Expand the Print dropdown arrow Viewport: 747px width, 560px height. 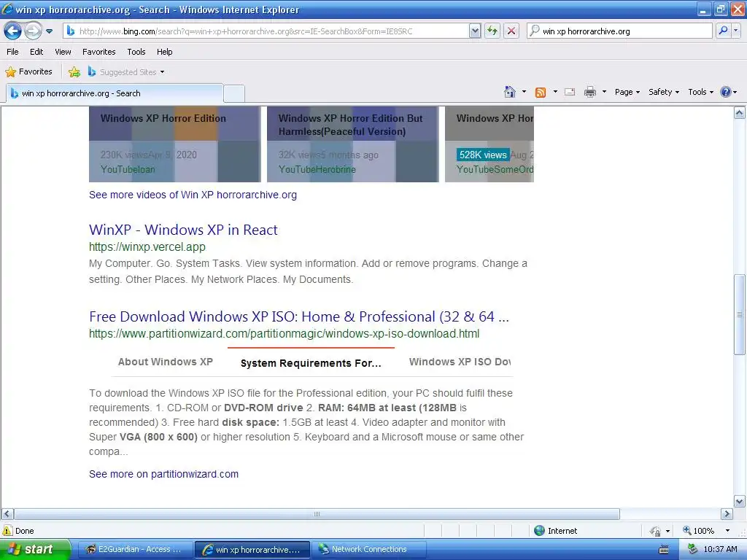click(604, 92)
